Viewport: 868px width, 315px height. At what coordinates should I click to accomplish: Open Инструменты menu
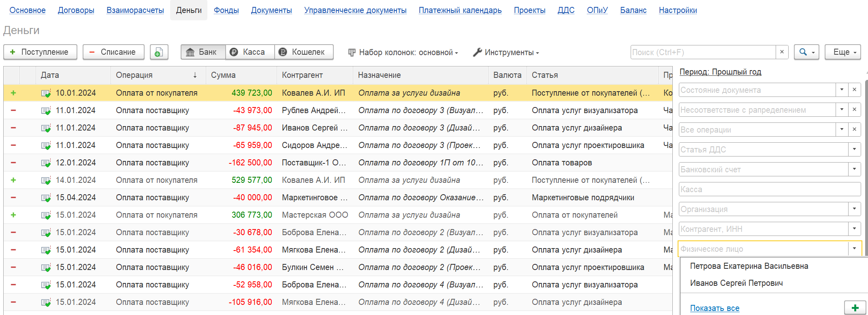pyautogui.click(x=506, y=52)
